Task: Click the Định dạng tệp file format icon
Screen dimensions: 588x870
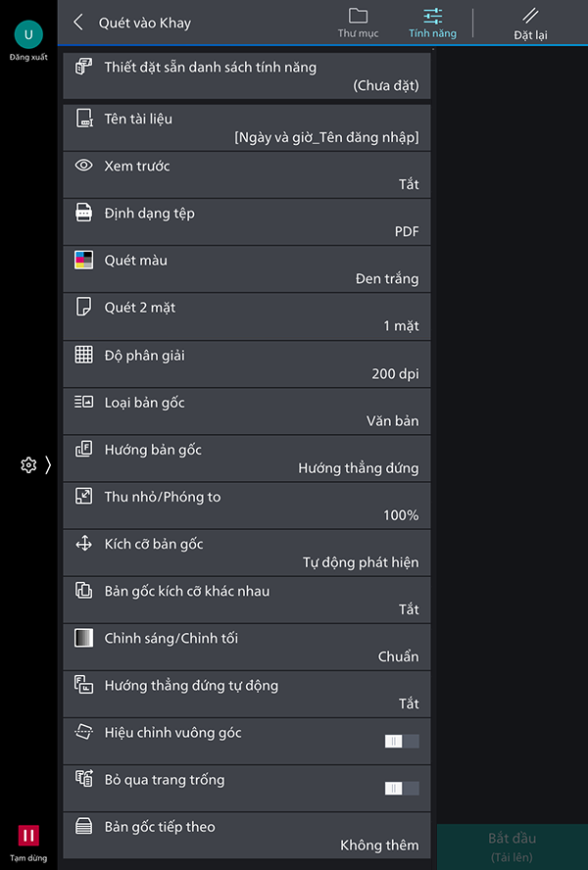Action: point(84,213)
